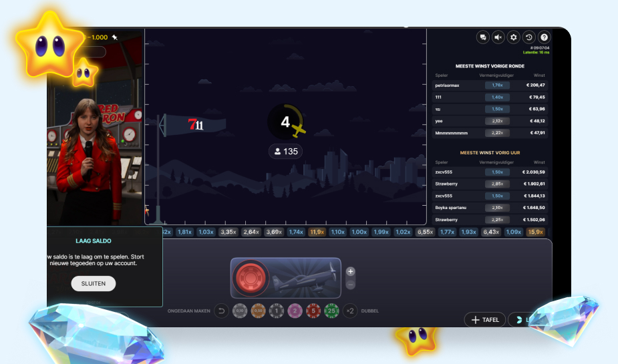Viewport: 618px width, 364px height.
Task: Select the 0,10 chip
Action: pyautogui.click(x=240, y=311)
